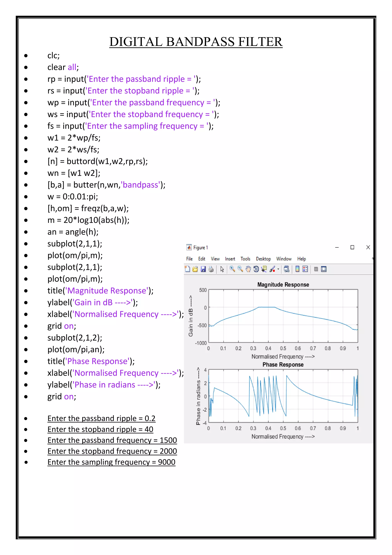Open the Insert menu
Image resolution: width=392 pixels, height=555 pixels.
[230, 259]
